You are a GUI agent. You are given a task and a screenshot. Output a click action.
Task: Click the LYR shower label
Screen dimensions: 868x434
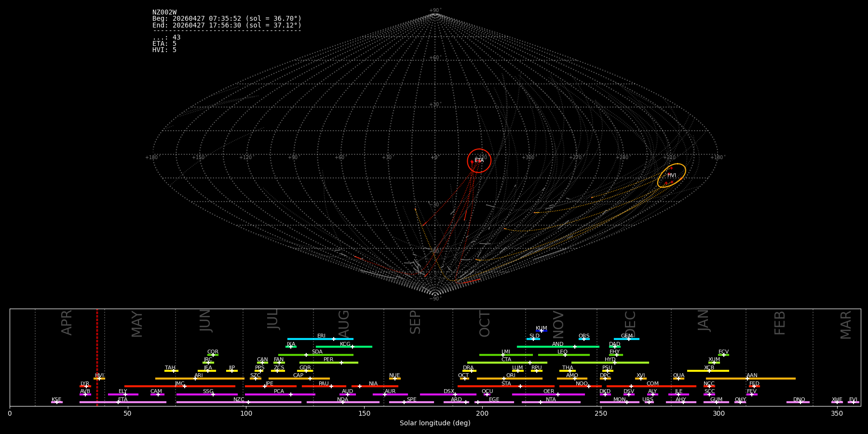click(x=85, y=384)
